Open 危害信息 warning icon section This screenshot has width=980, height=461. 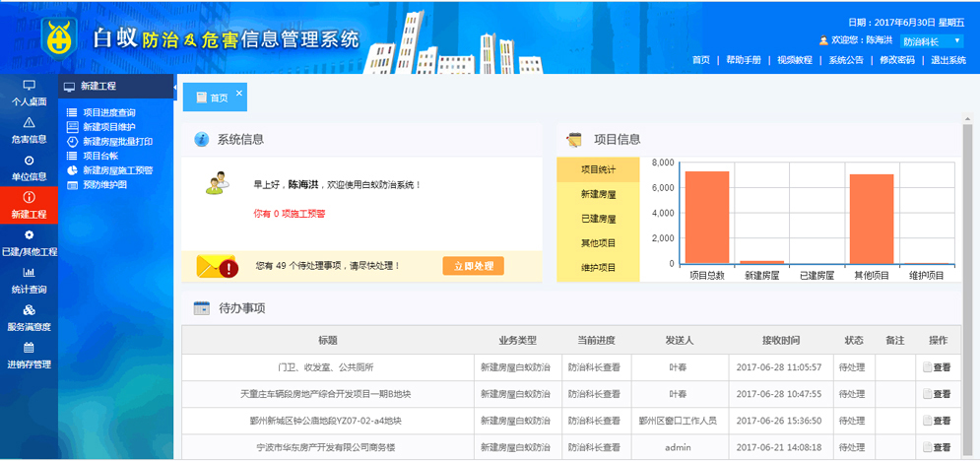29,130
